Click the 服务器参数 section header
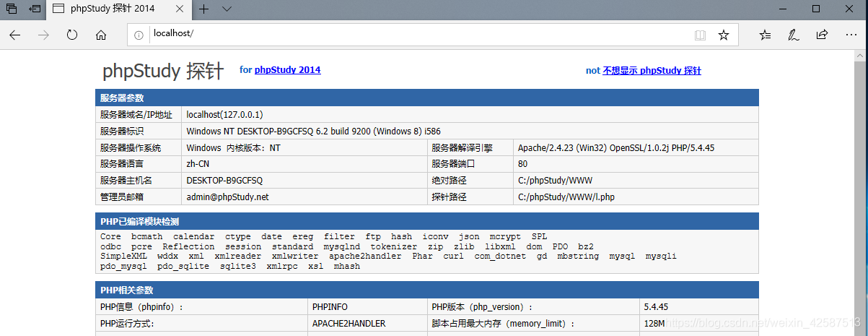The width and height of the screenshot is (868, 336). pos(426,98)
